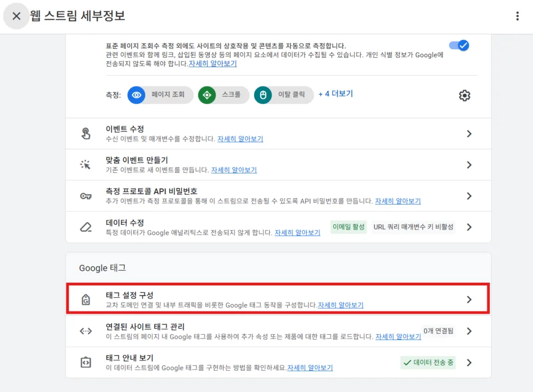The height and width of the screenshot is (392, 533).
Task: Expand 이벤트 수정 with its chevron
Action: [x=469, y=134]
